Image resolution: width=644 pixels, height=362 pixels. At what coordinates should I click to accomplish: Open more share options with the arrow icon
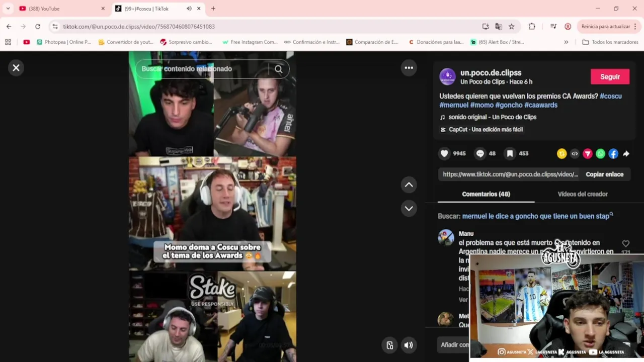626,154
